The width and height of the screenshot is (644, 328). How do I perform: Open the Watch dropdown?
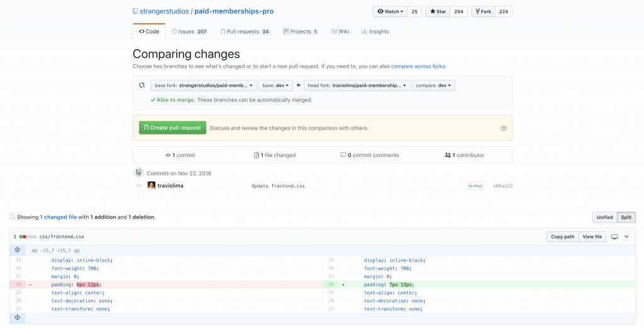(390, 11)
